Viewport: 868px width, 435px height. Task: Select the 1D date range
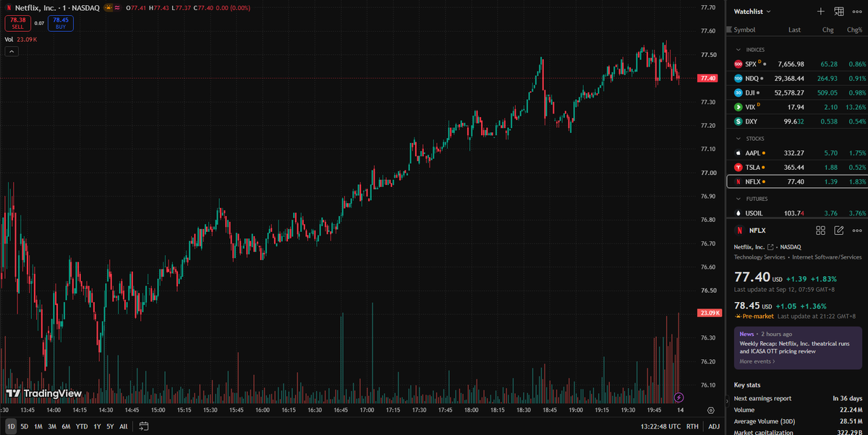11,426
